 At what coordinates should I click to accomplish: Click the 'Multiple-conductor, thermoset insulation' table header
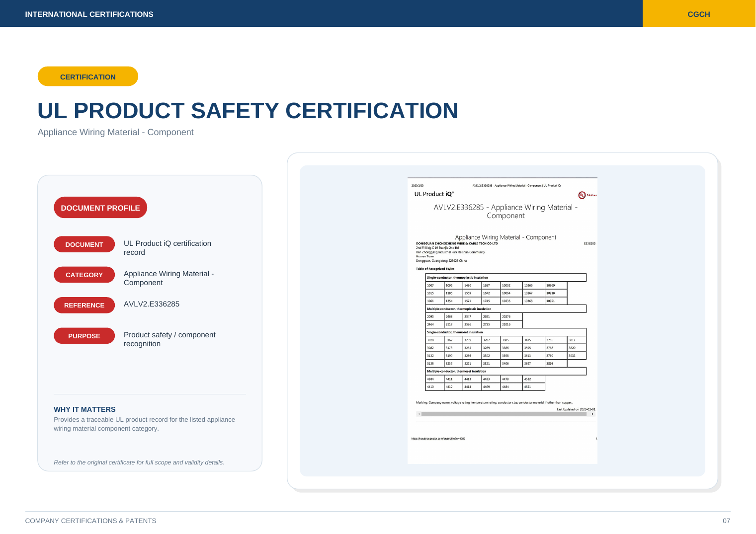point(506,371)
